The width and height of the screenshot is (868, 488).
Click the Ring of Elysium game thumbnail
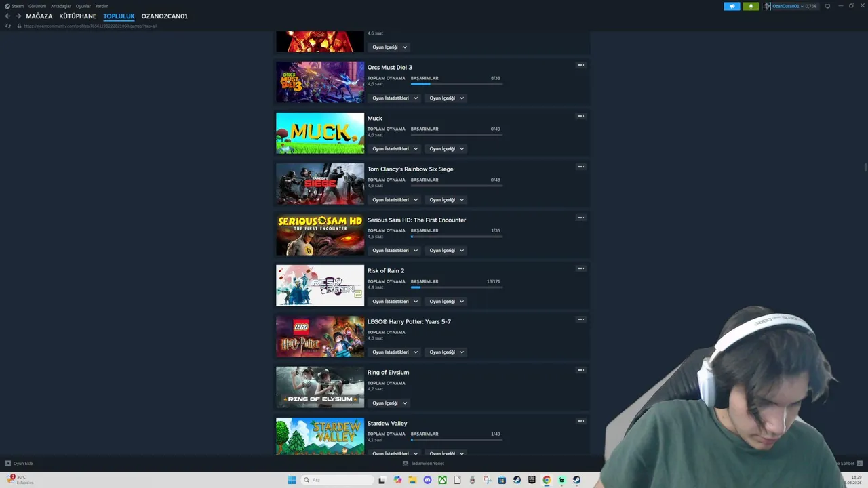click(x=320, y=387)
